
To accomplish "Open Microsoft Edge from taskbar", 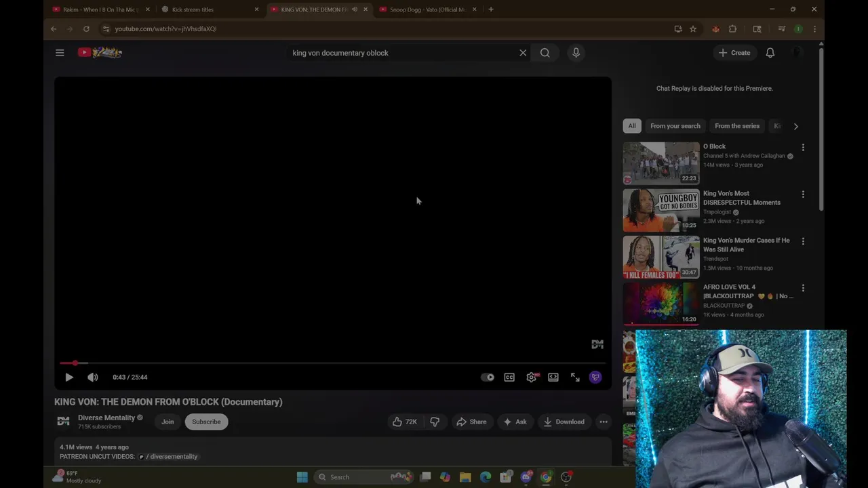I will click(x=486, y=477).
